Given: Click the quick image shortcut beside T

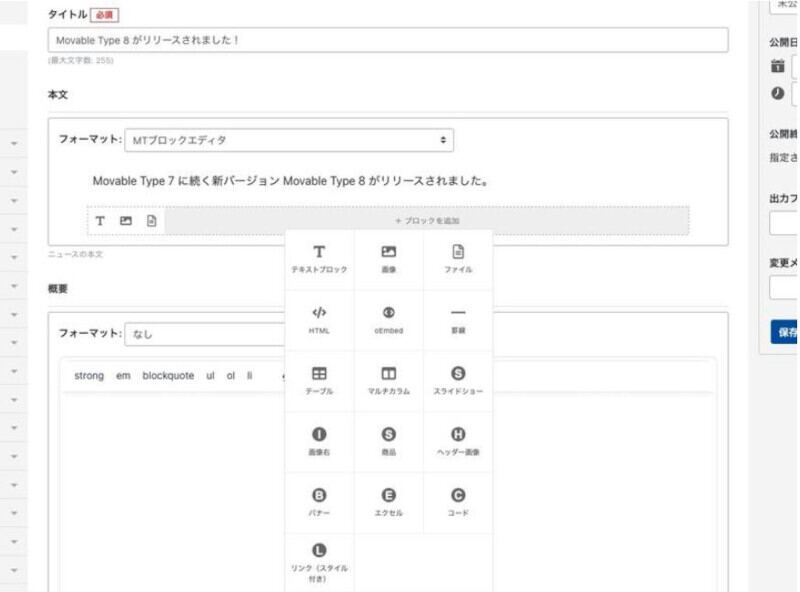Looking at the screenshot, I should pos(126,221).
